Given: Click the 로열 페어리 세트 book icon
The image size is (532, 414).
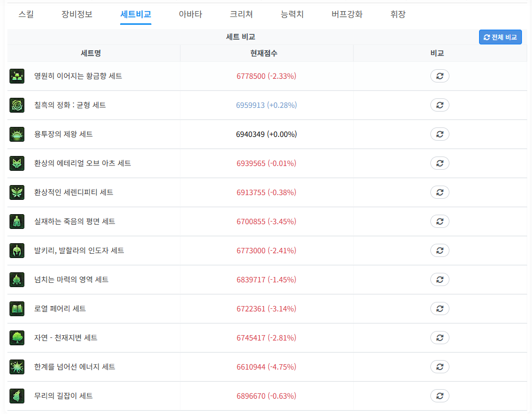Looking at the screenshot, I should point(17,309).
